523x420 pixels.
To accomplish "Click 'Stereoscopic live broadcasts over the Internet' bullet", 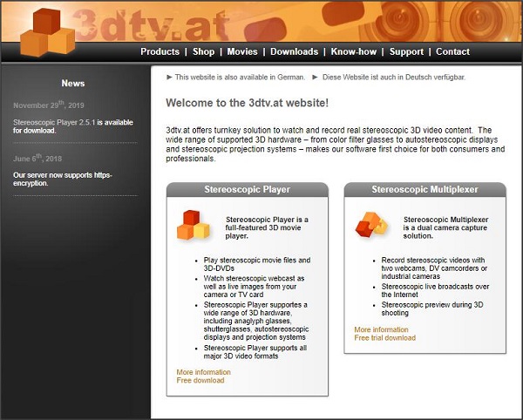I will pos(435,290).
